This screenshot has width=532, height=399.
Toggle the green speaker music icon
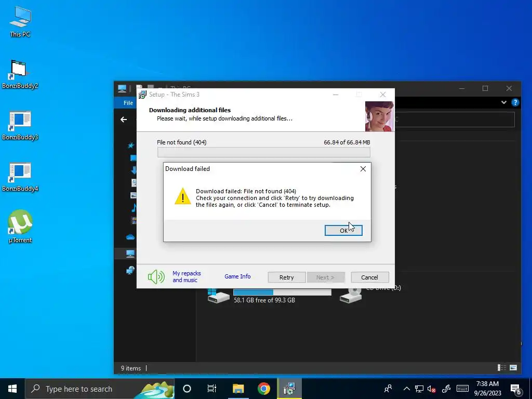click(x=156, y=277)
